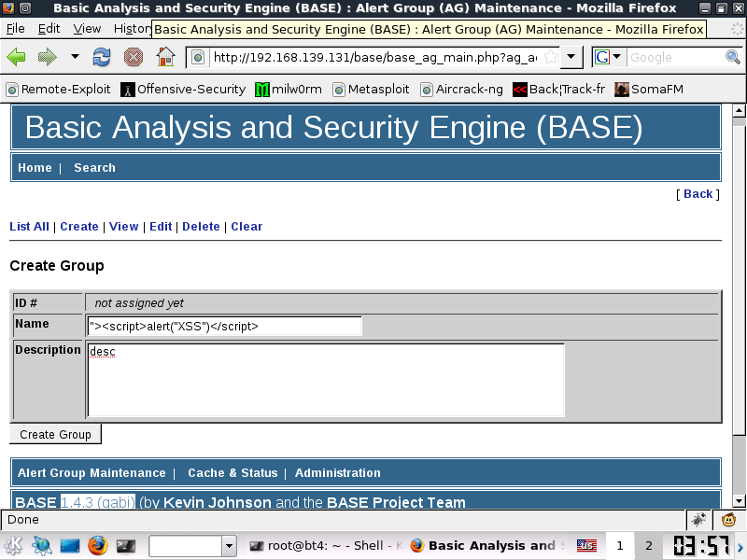The height and width of the screenshot is (560, 747).
Task: Open the Cache & Status link
Action: [x=233, y=473]
